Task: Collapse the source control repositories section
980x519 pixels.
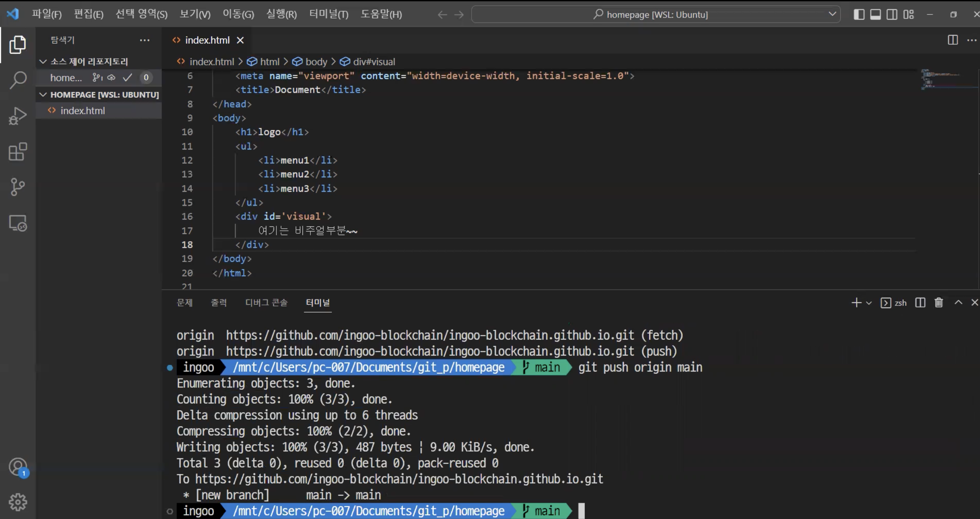Action: [43, 61]
